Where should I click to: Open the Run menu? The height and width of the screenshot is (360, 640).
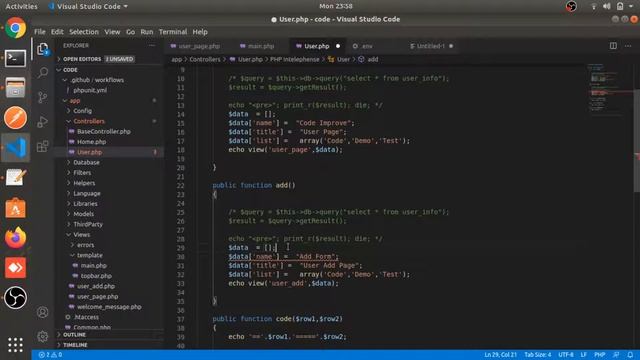click(147, 32)
